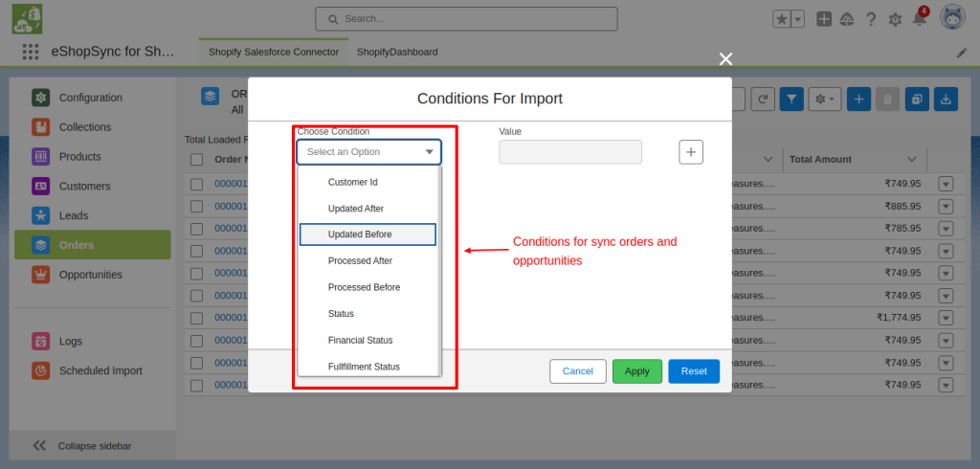The image size is (980, 469).
Task: Tick checkbox in the ₹785.95 row
Action: coord(197,228)
